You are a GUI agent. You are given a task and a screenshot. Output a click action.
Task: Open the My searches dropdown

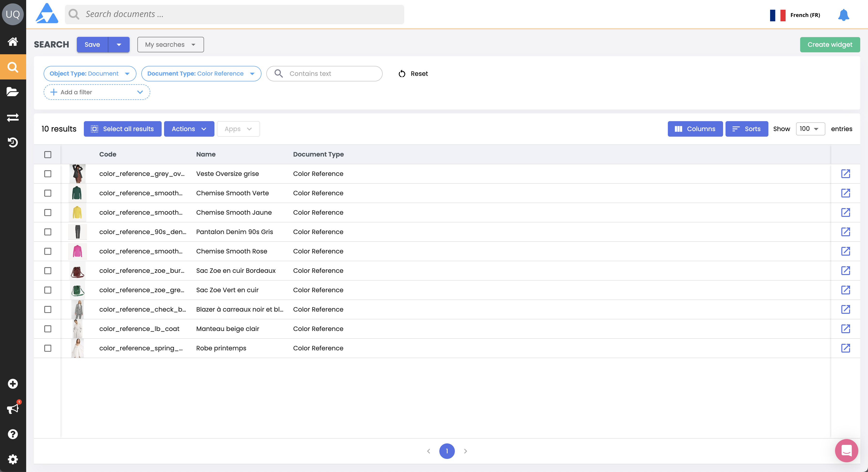[171, 45]
